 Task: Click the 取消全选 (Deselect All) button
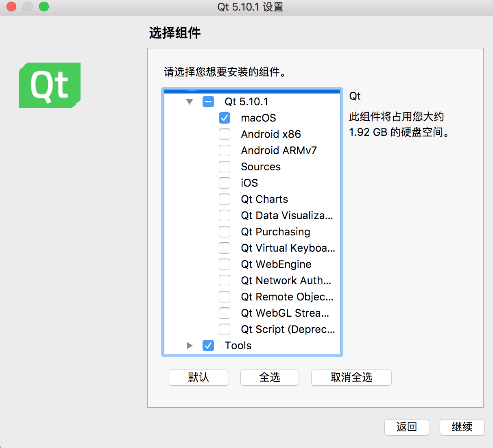pyautogui.click(x=351, y=377)
